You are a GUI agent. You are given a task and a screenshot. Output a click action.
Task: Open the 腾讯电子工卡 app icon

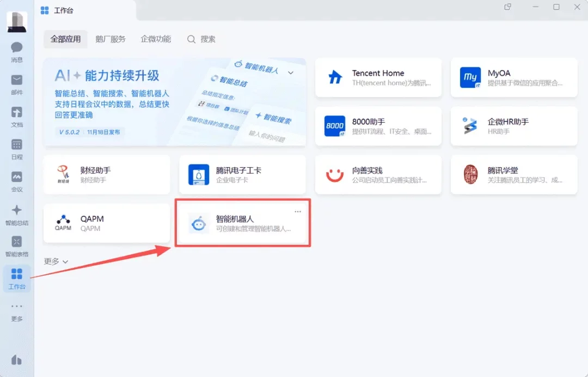tap(199, 174)
